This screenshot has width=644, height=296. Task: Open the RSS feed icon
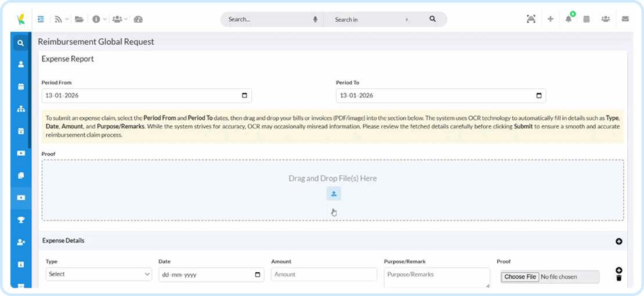pos(59,19)
